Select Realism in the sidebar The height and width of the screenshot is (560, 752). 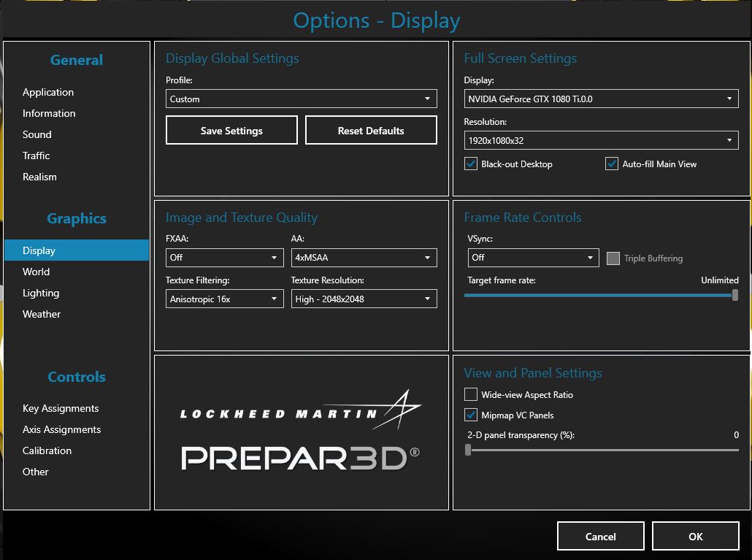(x=39, y=177)
